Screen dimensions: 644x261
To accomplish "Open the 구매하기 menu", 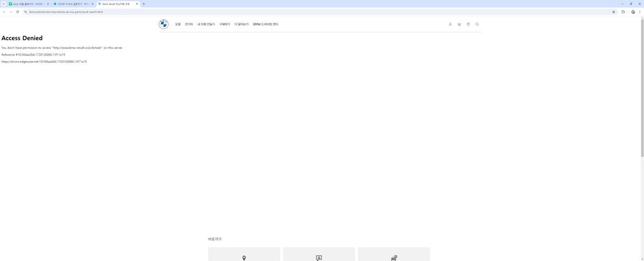I will (x=225, y=25).
